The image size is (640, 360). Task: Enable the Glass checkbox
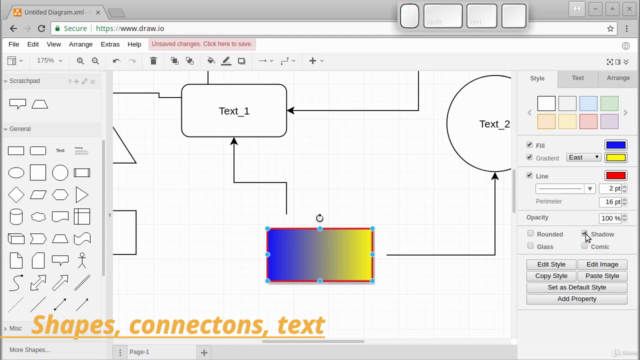pos(530,246)
